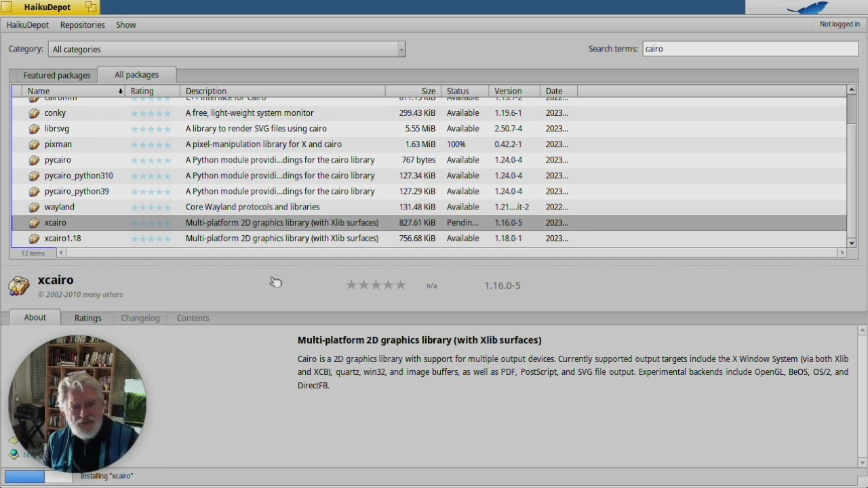Image resolution: width=868 pixels, height=488 pixels.
Task: Open the Changelog tab
Action: [x=140, y=318]
